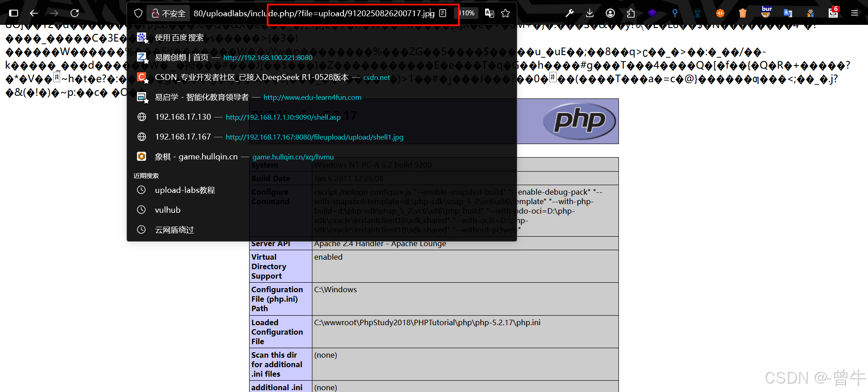This screenshot has height=392, width=868.
Task: Click the Loaded Configuration File label
Action: pos(277,332)
